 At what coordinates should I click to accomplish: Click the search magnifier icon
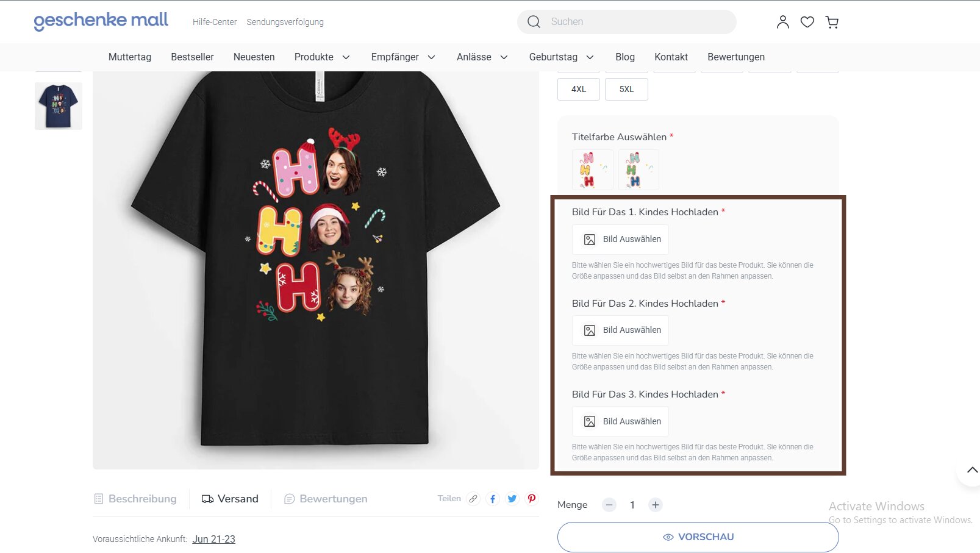534,22
